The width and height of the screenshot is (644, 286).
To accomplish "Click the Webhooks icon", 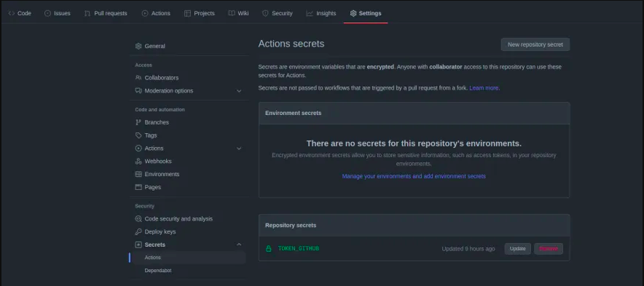I will (138, 162).
